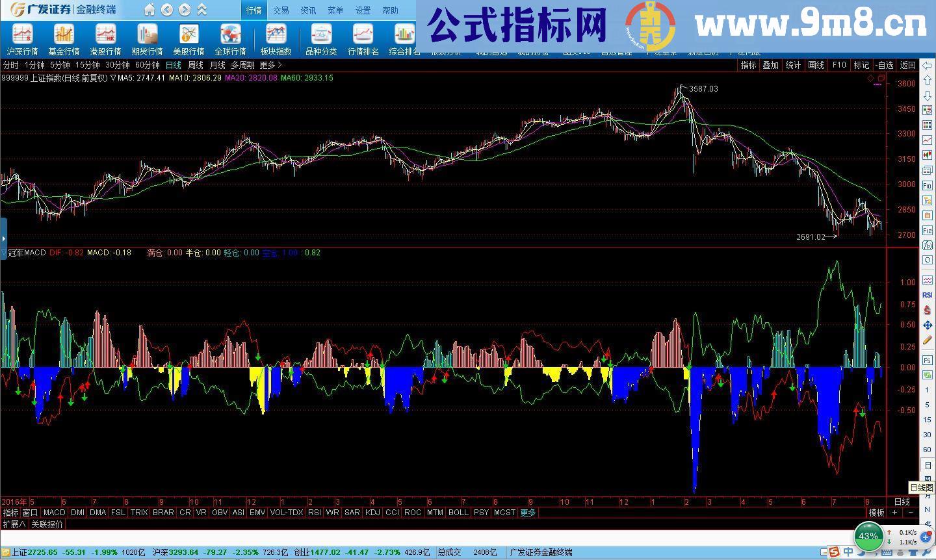Open the 交易 trading menu
Viewport: 936px width, 560px height.
pos(281,10)
